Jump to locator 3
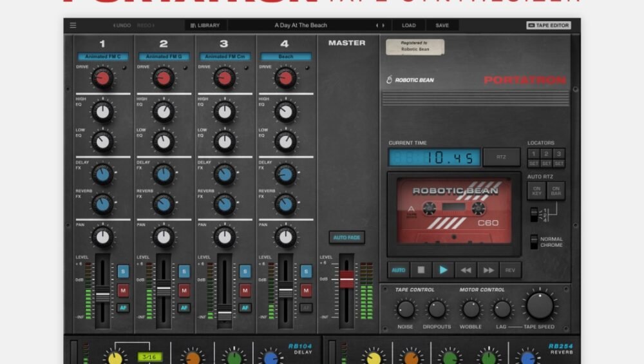644x364 pixels. click(x=559, y=153)
